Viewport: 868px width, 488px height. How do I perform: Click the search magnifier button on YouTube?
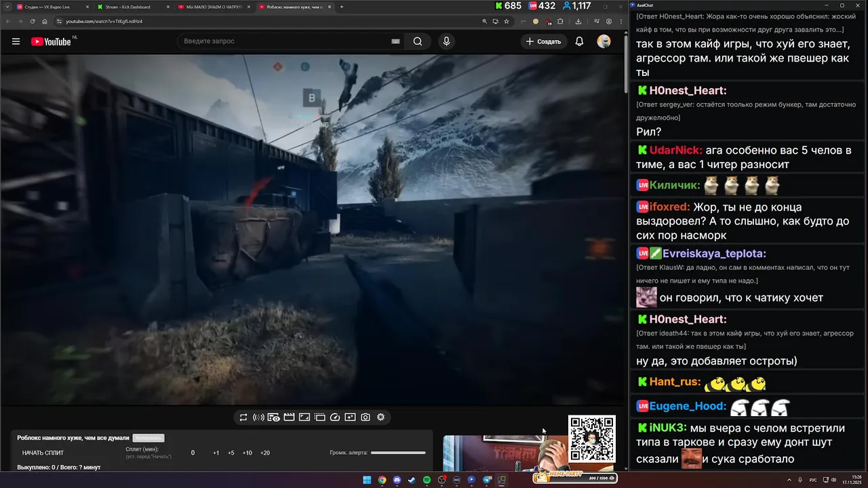(x=418, y=41)
